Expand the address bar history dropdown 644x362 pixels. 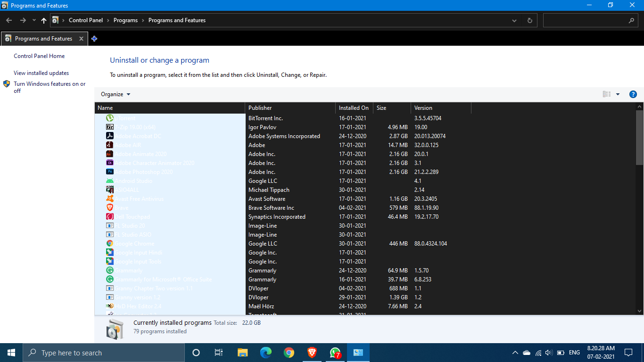pos(514,20)
